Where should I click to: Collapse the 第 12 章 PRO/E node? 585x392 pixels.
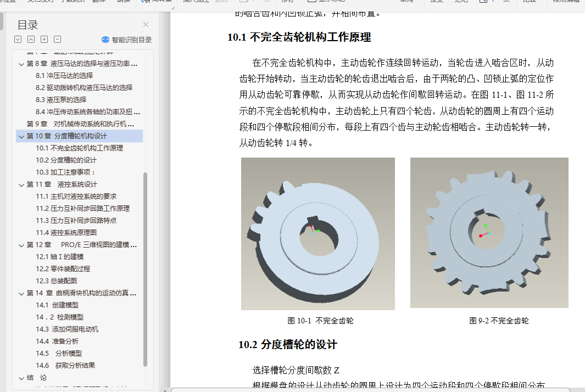tap(21, 245)
